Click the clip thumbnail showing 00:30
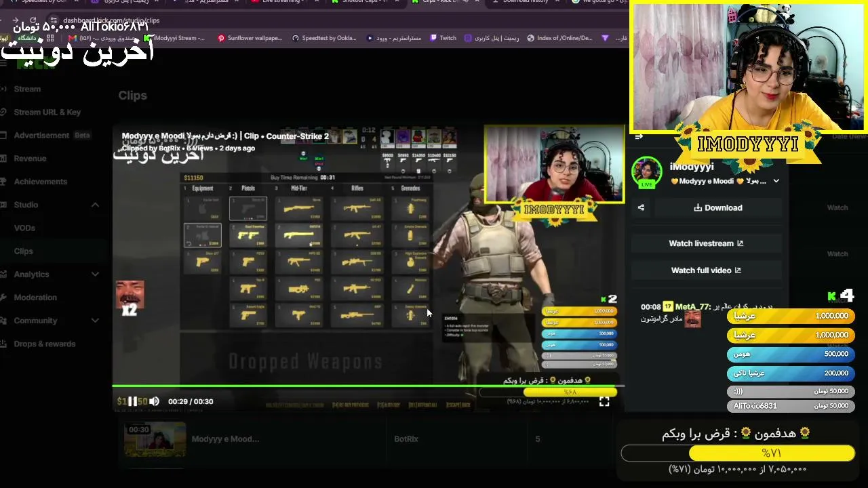This screenshot has width=868, height=488. pyautogui.click(x=155, y=439)
